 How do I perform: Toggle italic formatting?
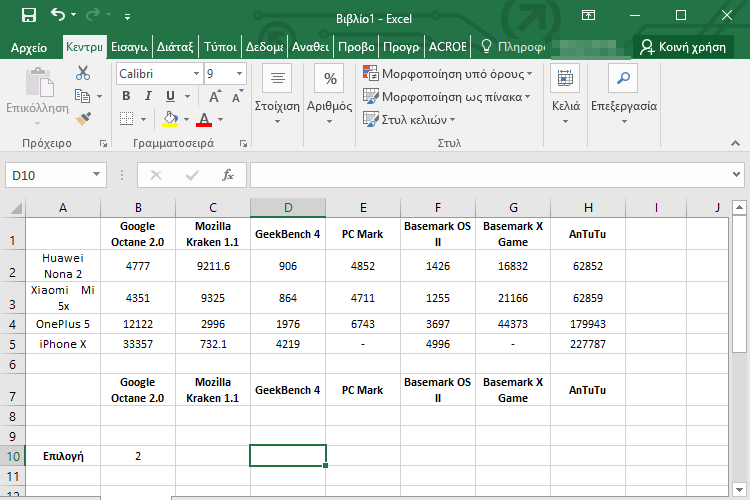[x=148, y=96]
